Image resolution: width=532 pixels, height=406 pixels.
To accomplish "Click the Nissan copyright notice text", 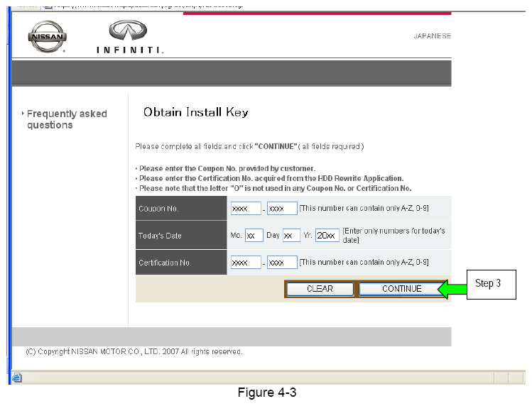I will coord(134,352).
